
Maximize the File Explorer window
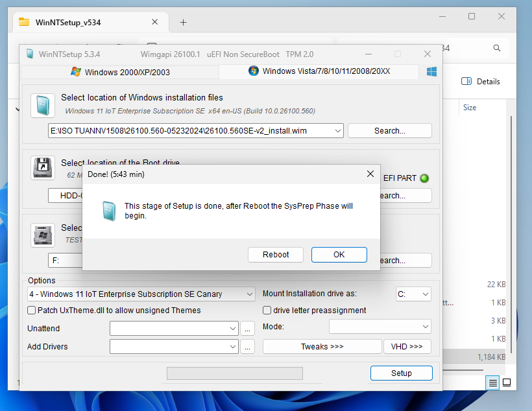tap(472, 16)
